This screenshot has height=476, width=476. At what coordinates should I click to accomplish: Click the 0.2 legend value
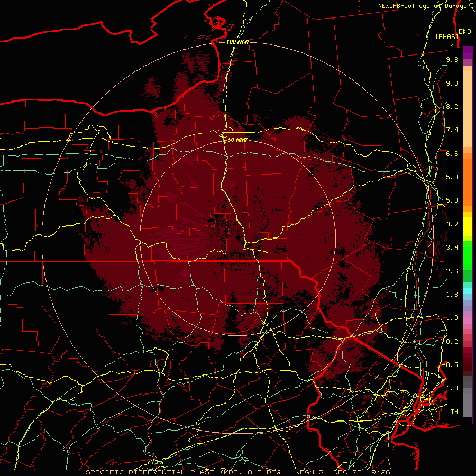tap(452, 342)
